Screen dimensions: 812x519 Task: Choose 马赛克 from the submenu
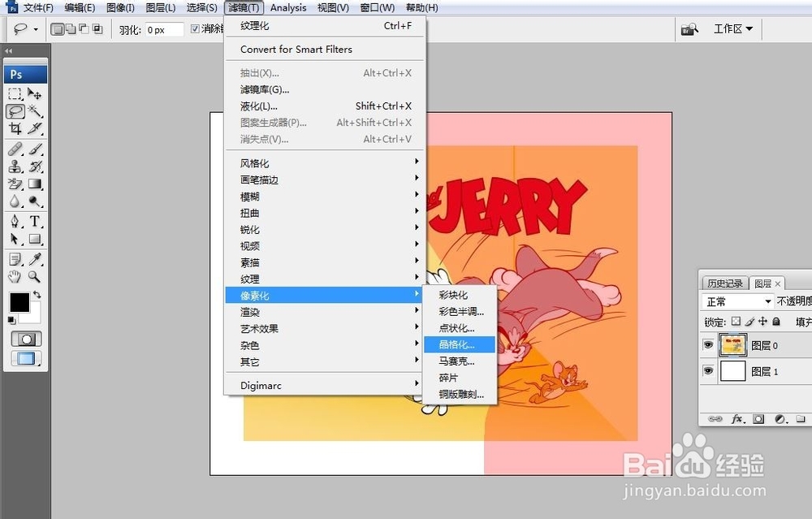[x=460, y=361]
